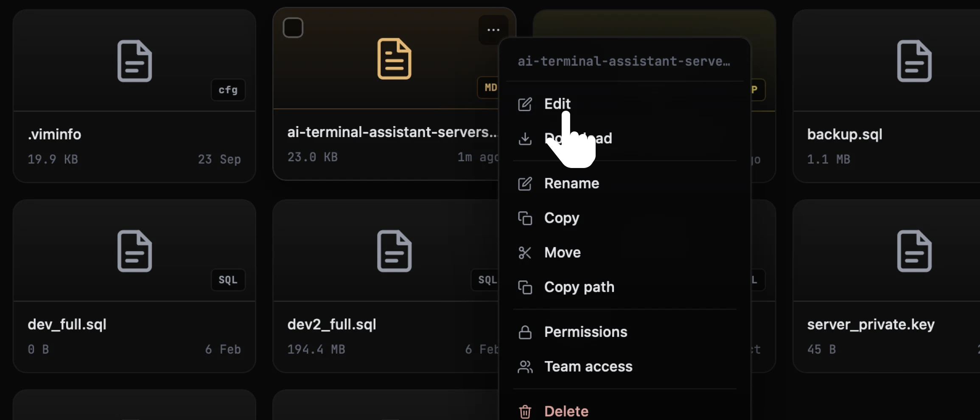Image resolution: width=980 pixels, height=420 pixels.
Task: Select Copy path option
Action: coord(624,287)
